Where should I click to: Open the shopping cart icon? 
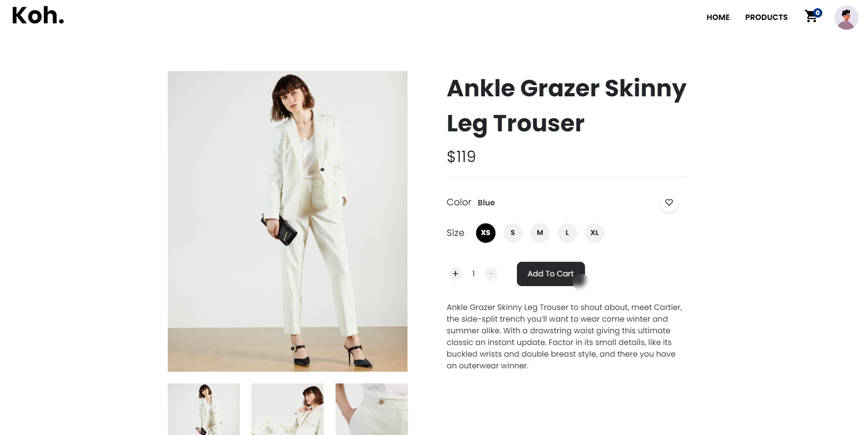coord(811,17)
